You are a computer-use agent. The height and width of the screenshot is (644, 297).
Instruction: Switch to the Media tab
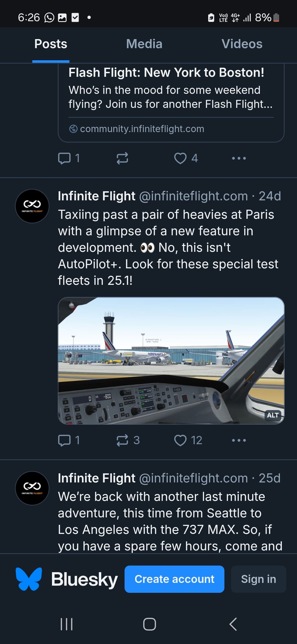point(144,44)
